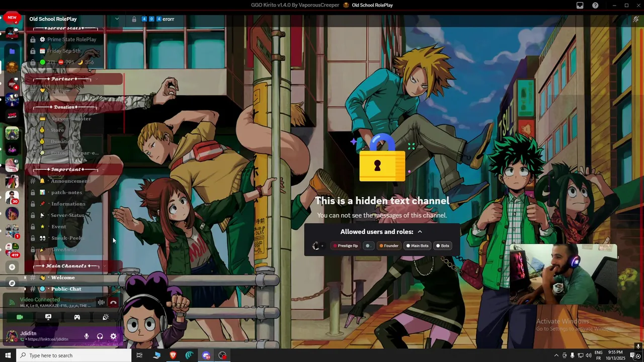Open Discover servers compass icon
Image resolution: width=644 pixels, height=362 pixels.
[x=12, y=283]
